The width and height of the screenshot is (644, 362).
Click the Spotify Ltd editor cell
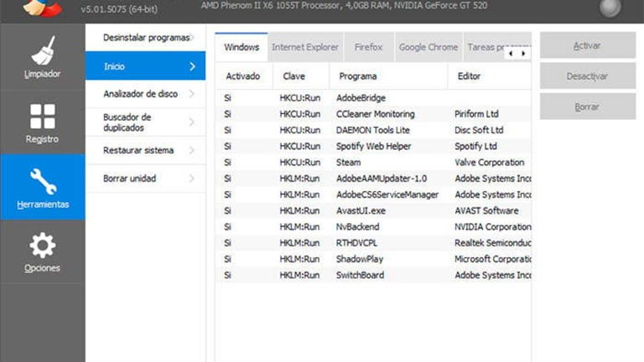point(475,146)
